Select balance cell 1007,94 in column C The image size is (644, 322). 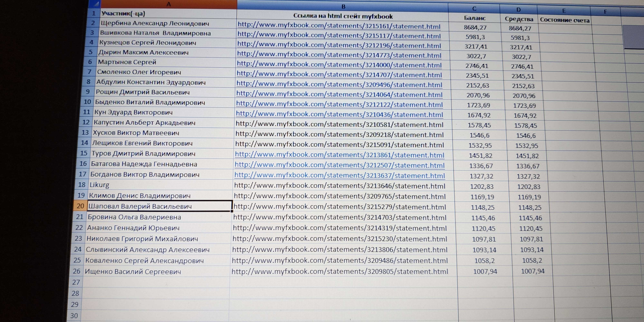click(x=485, y=271)
